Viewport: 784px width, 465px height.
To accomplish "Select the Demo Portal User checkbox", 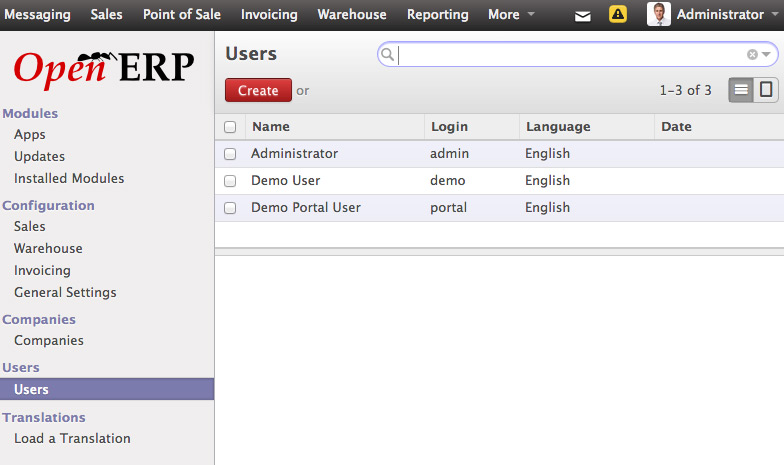I will pos(231,208).
